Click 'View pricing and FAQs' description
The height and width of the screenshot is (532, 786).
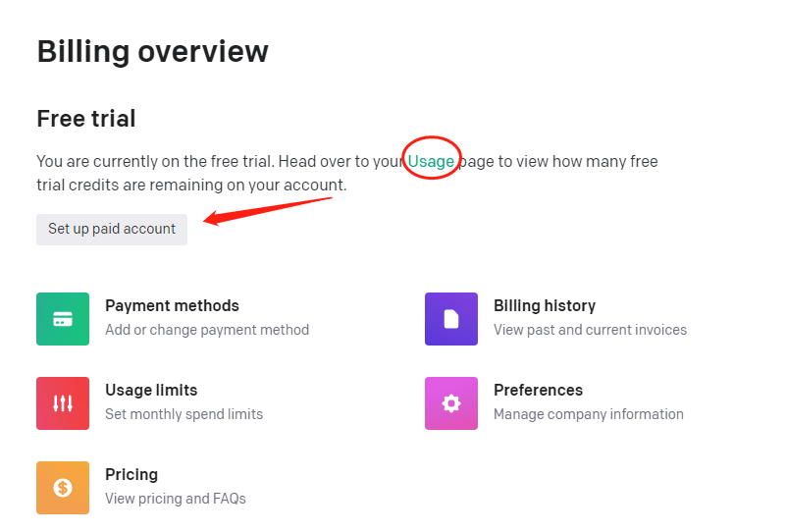pos(176,499)
